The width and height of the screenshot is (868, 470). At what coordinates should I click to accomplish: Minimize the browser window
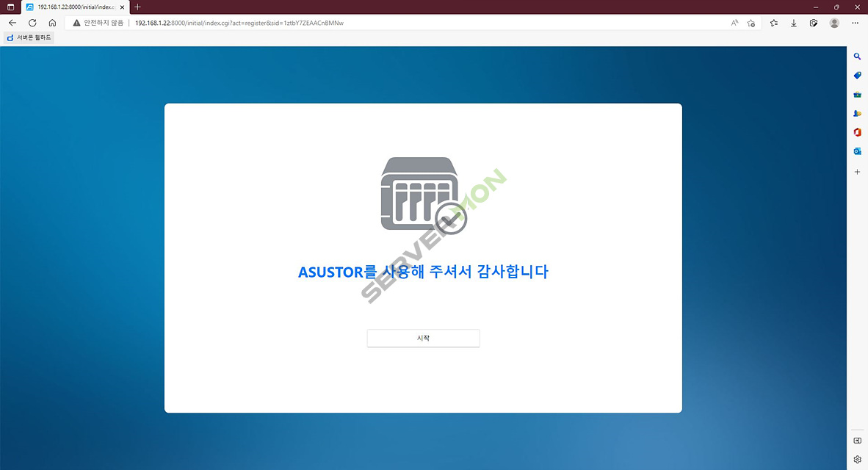tap(815, 7)
